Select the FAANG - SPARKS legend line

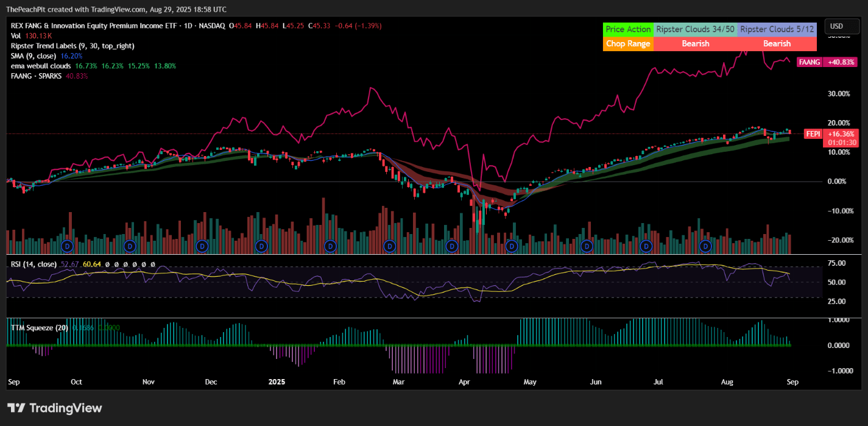click(x=49, y=76)
